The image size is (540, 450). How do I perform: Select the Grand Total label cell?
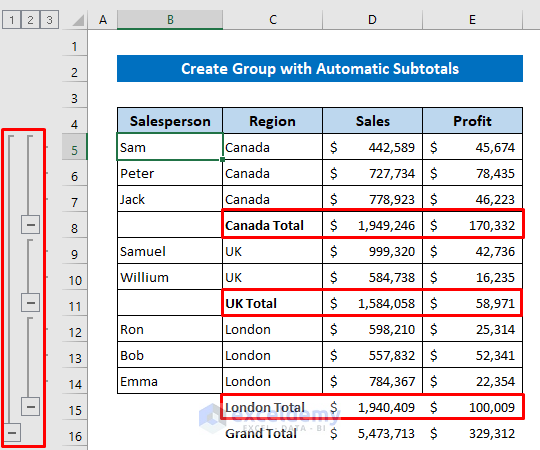coord(272,433)
